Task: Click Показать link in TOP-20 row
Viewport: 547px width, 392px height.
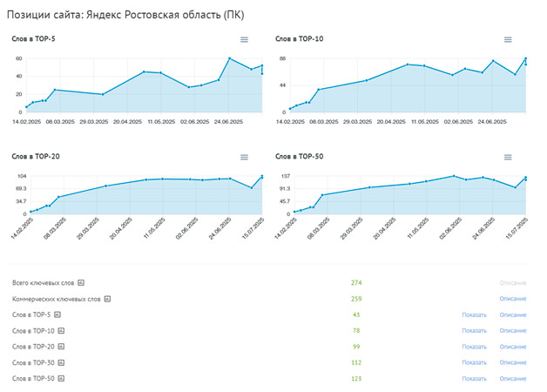Action: pyautogui.click(x=475, y=347)
